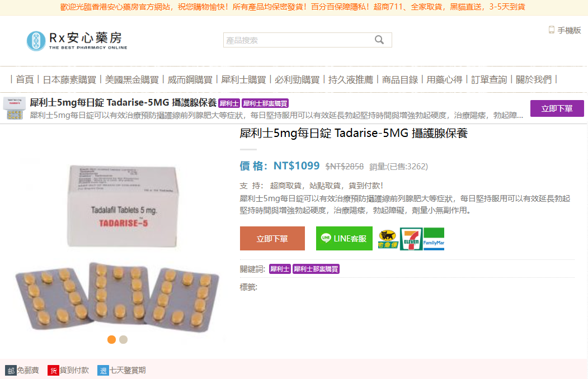Viewport: 588px width, 379px height.
Task: Open 威而鋼購買 menu item
Action: click(190, 80)
